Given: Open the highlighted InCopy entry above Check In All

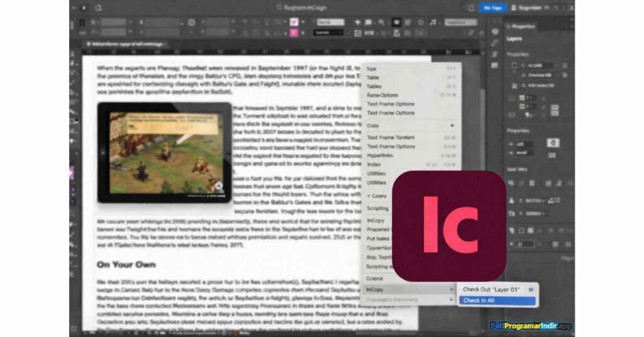Looking at the screenshot, I should click(x=409, y=289).
